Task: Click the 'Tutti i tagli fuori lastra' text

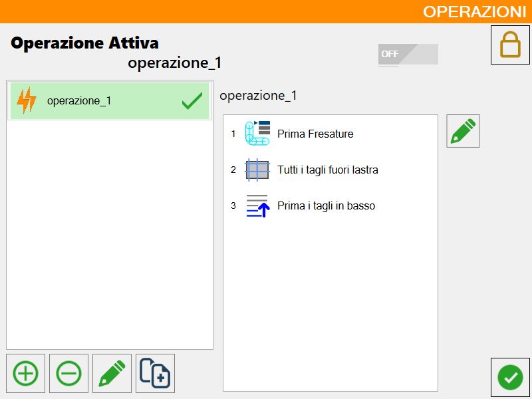Action: (328, 170)
